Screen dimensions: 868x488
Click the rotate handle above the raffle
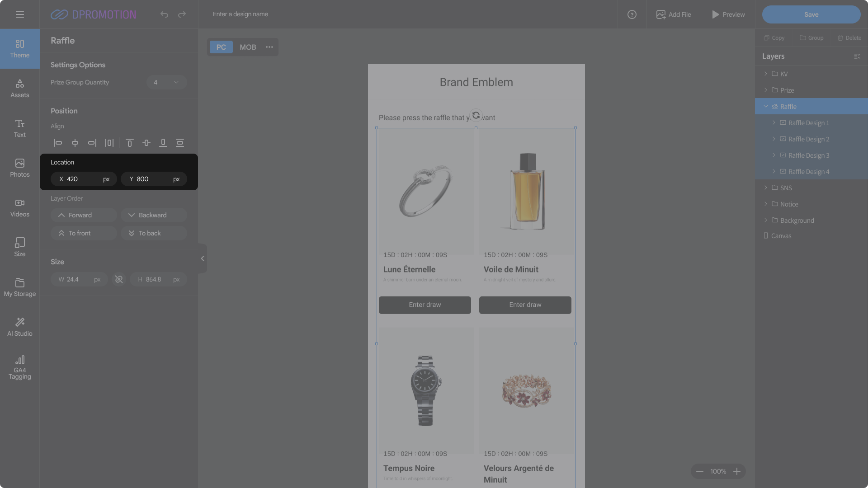tap(476, 115)
